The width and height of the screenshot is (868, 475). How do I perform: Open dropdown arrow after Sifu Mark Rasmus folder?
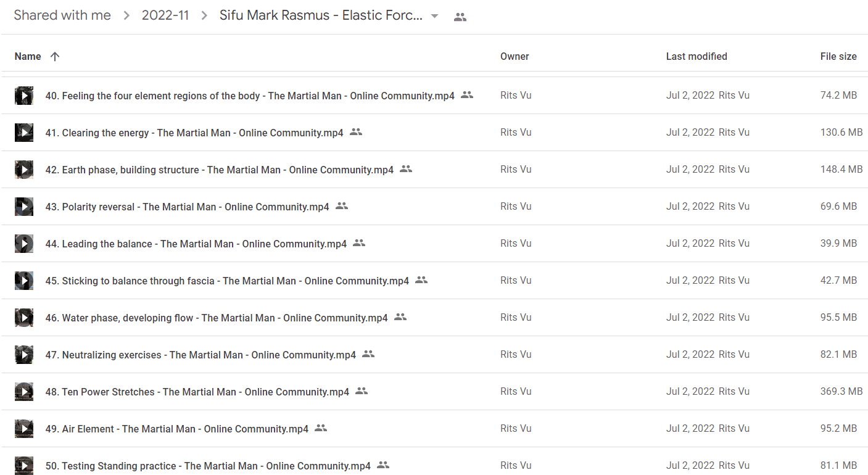pyautogui.click(x=435, y=17)
